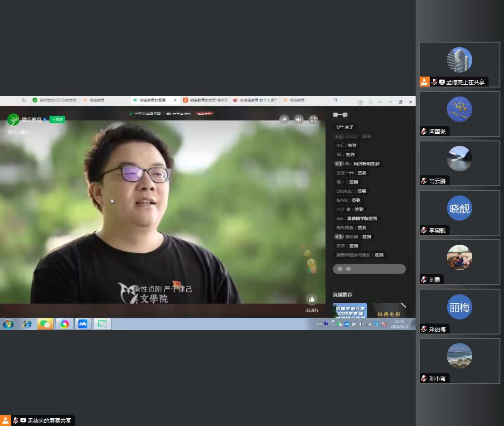This screenshot has width=504, height=426.
Task: Click the share arrow icon on video
Action: 284,119
